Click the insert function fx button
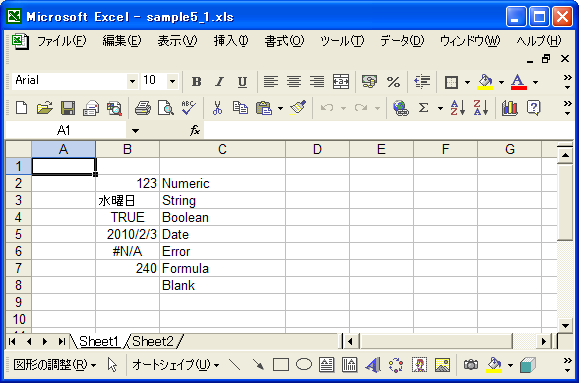 tap(195, 130)
